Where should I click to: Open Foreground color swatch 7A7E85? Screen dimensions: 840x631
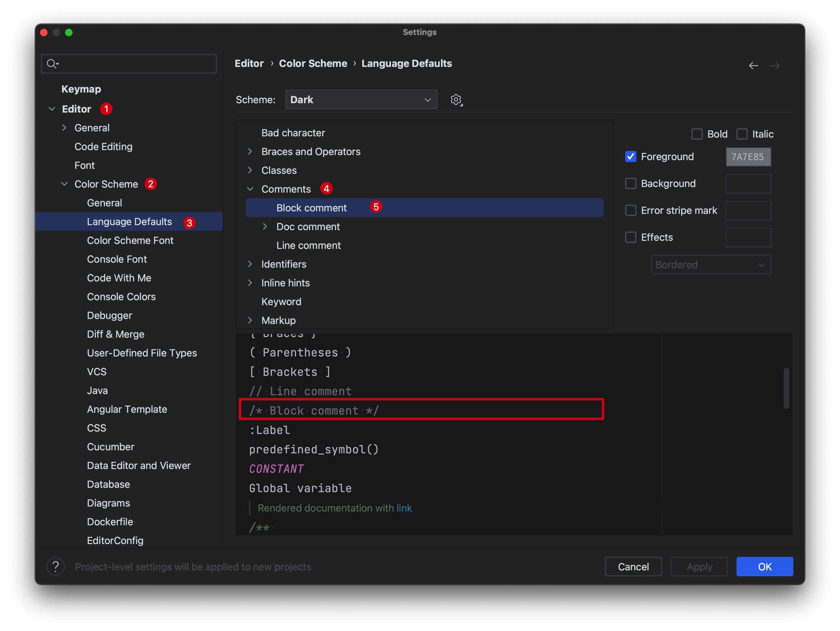[748, 156]
